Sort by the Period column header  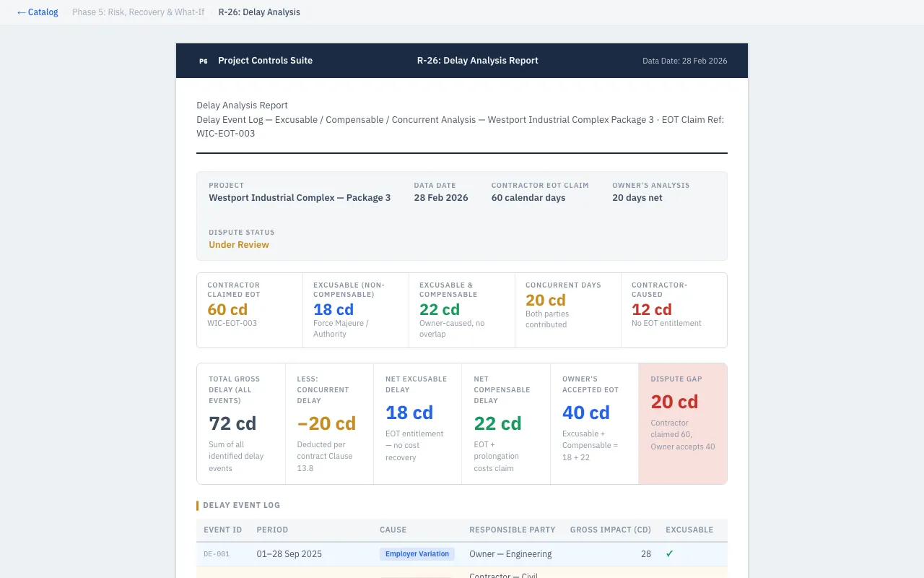click(272, 530)
